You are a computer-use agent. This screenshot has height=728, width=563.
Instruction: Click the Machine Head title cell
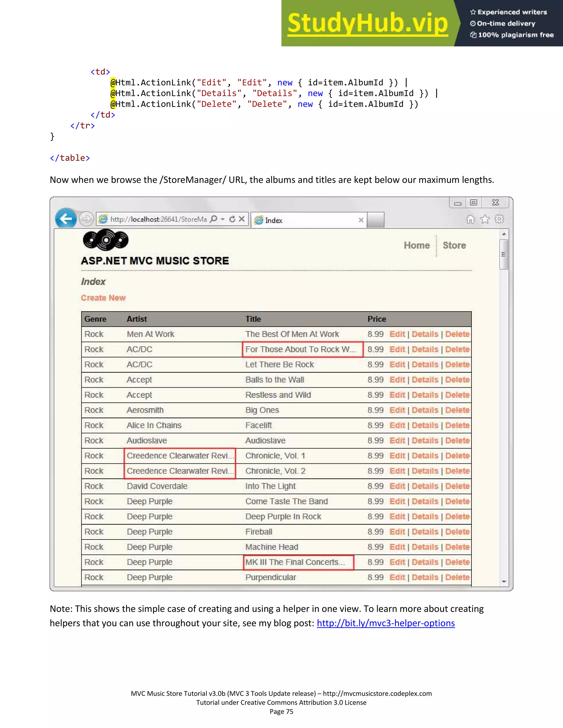(272, 547)
